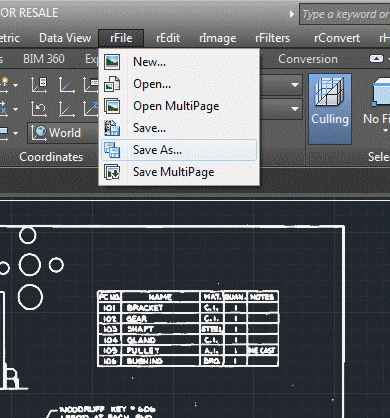Click the Save MultiPage icon
Viewport: 390px width, 418px height.
pos(112,172)
